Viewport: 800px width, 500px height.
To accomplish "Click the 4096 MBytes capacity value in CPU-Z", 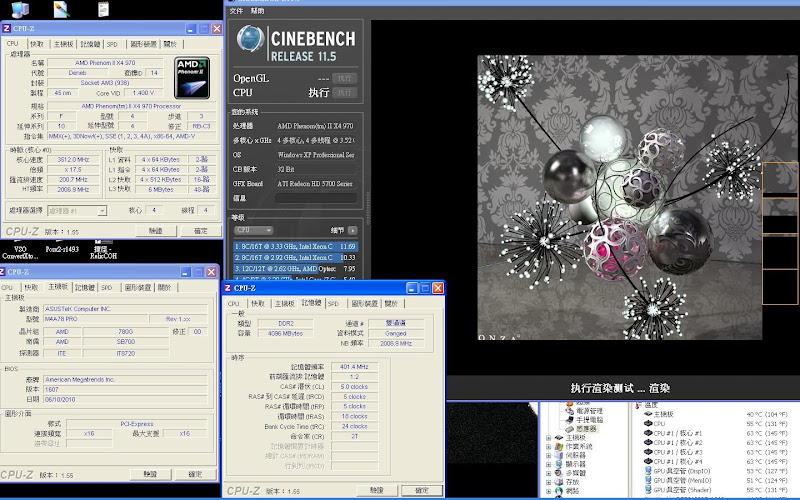I will point(285,334).
